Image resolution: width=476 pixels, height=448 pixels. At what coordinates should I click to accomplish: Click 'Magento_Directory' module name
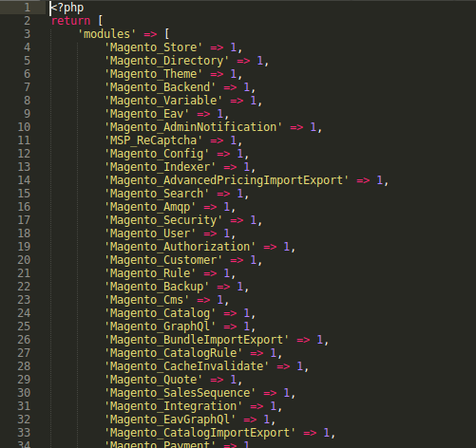click(167, 61)
